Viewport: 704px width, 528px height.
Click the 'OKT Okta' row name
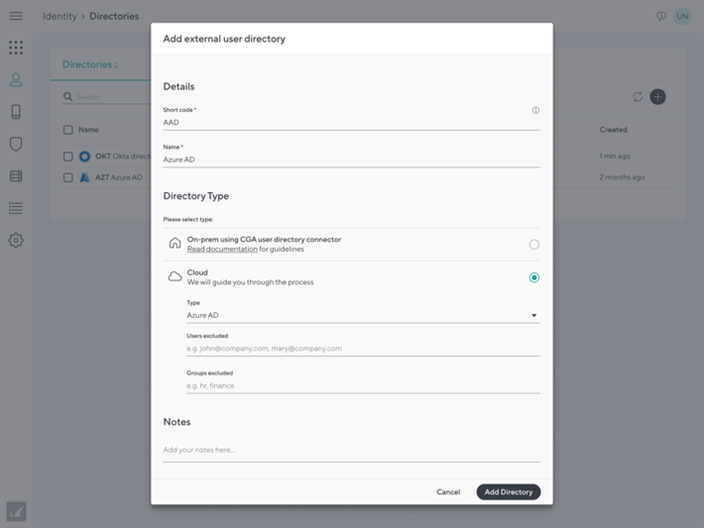pyautogui.click(x=123, y=156)
